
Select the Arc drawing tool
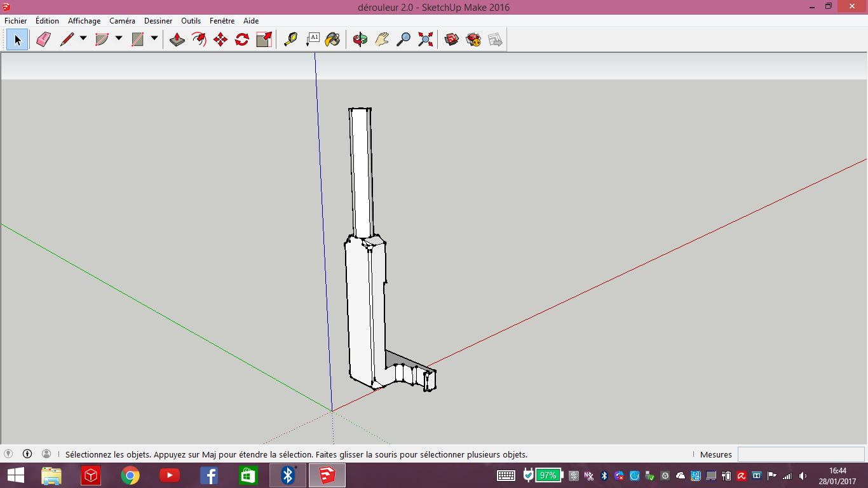102,40
